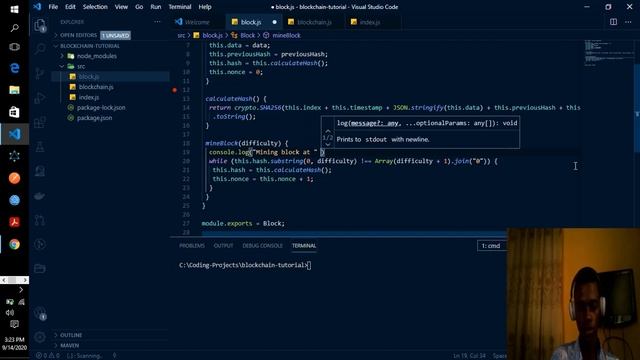This screenshot has height=360, width=640.
Task: Open the File menu
Action: tap(53, 7)
